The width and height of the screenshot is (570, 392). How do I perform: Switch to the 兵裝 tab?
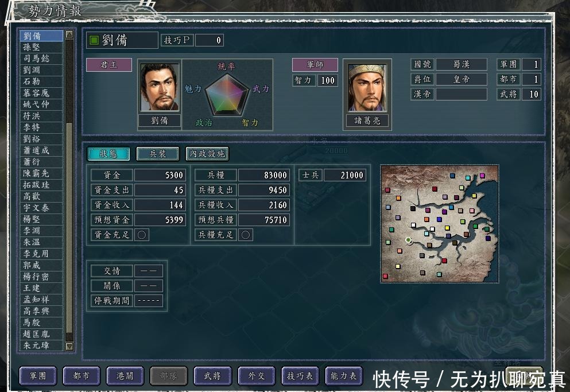[157, 154]
